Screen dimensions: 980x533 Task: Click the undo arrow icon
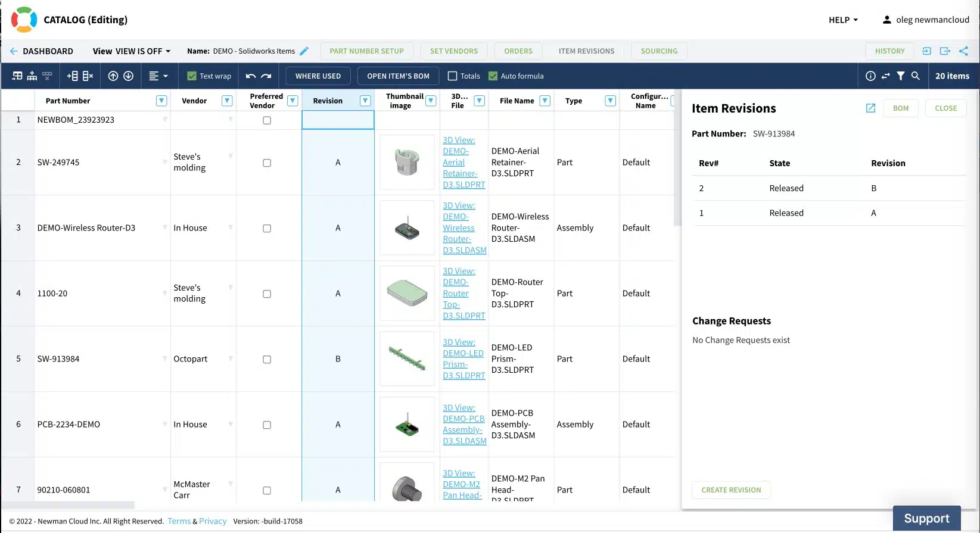pyautogui.click(x=251, y=76)
